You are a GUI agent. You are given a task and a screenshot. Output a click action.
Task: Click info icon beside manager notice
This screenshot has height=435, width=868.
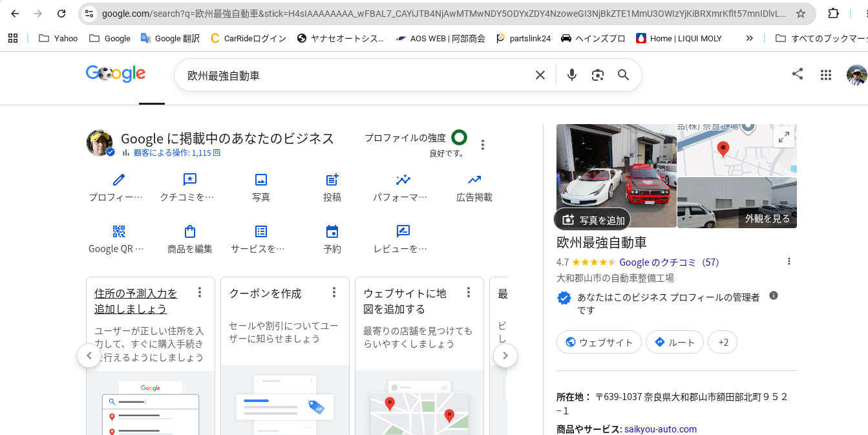(774, 295)
